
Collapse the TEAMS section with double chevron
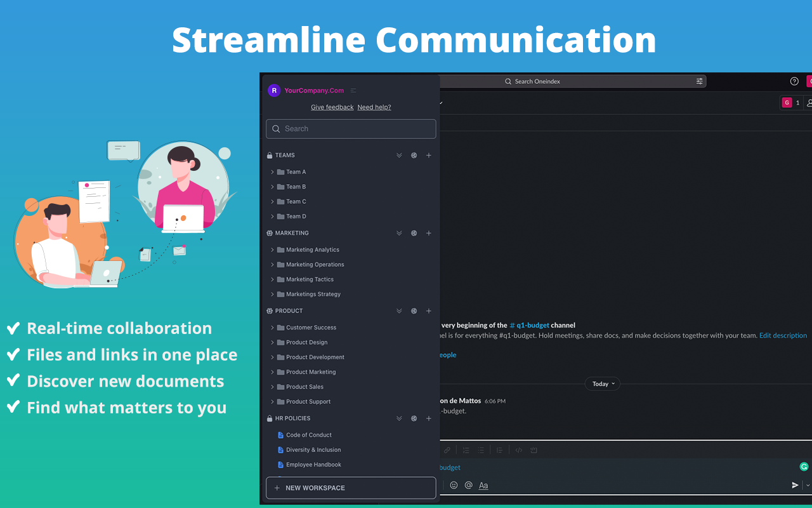pos(399,156)
